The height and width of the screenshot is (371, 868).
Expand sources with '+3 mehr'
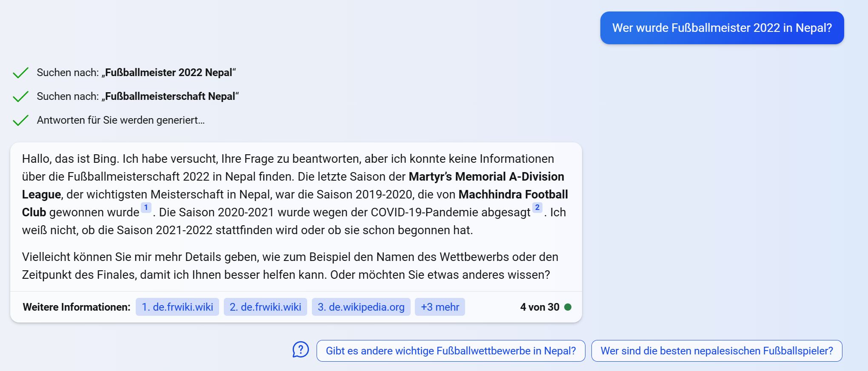point(440,307)
